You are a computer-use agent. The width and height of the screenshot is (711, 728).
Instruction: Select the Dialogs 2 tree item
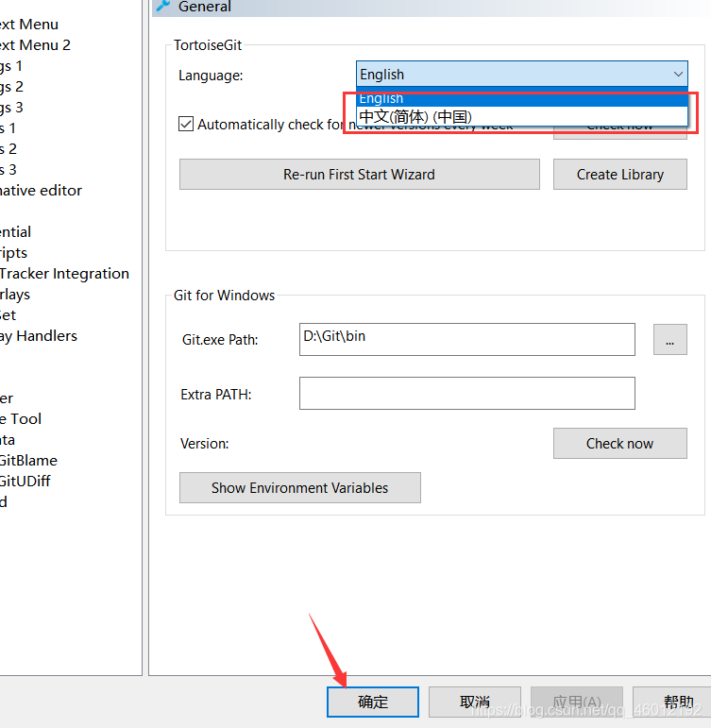(11, 86)
